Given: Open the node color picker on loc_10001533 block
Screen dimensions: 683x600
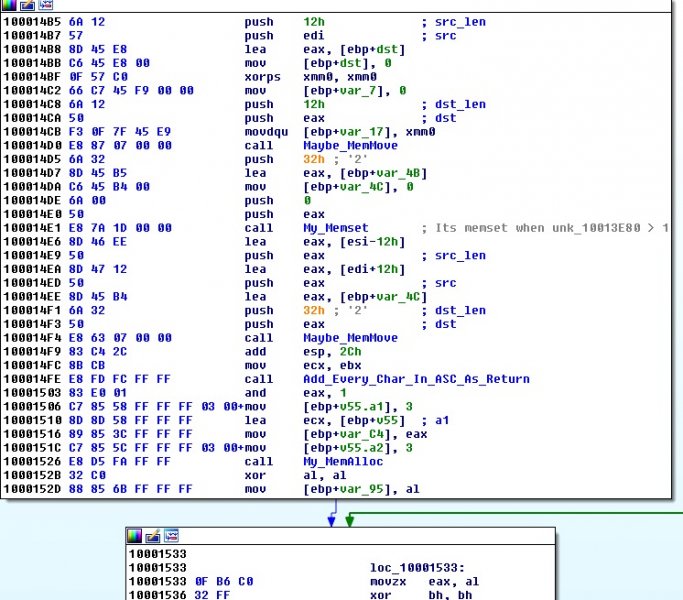Looking at the screenshot, I should (134, 536).
